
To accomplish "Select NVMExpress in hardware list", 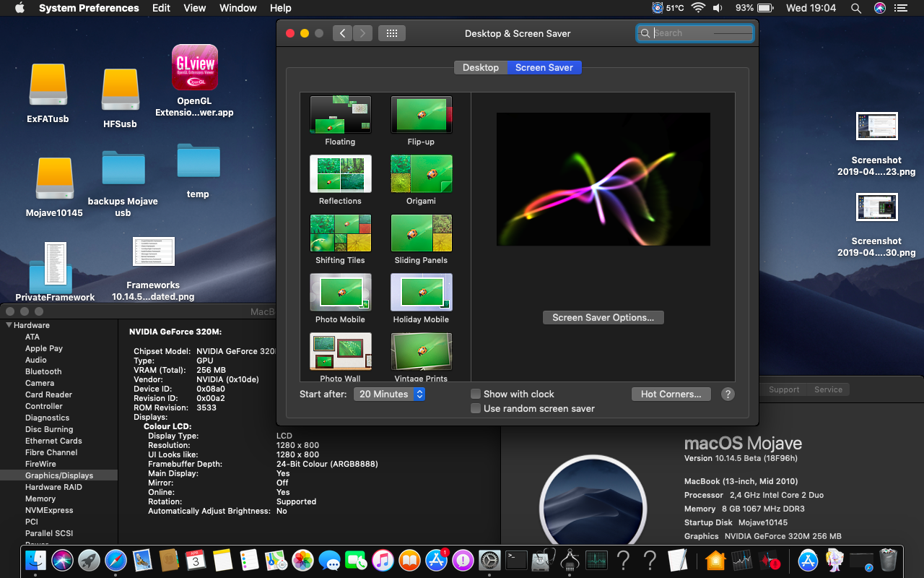I will (49, 510).
